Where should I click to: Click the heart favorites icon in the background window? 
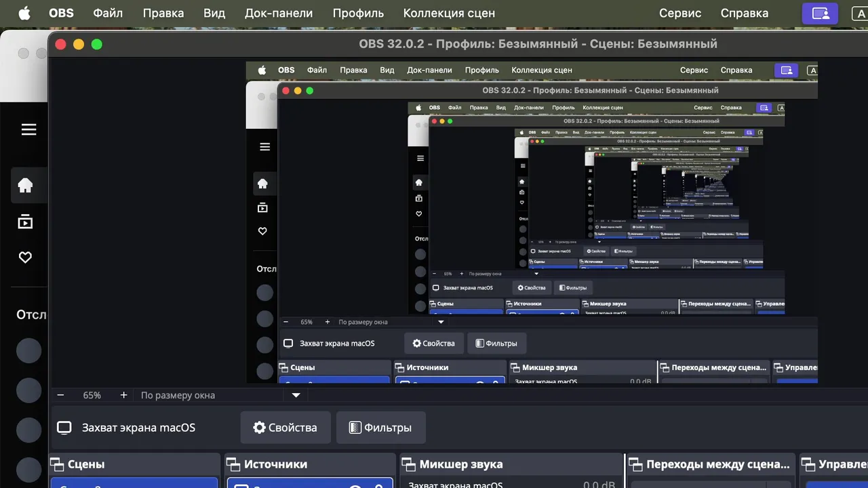pos(25,258)
